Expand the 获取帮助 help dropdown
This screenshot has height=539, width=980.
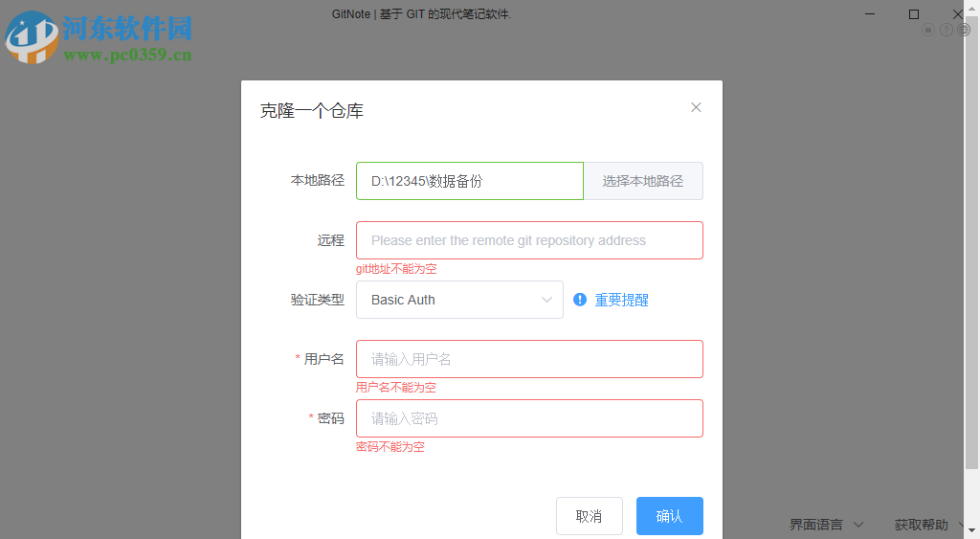(x=928, y=525)
